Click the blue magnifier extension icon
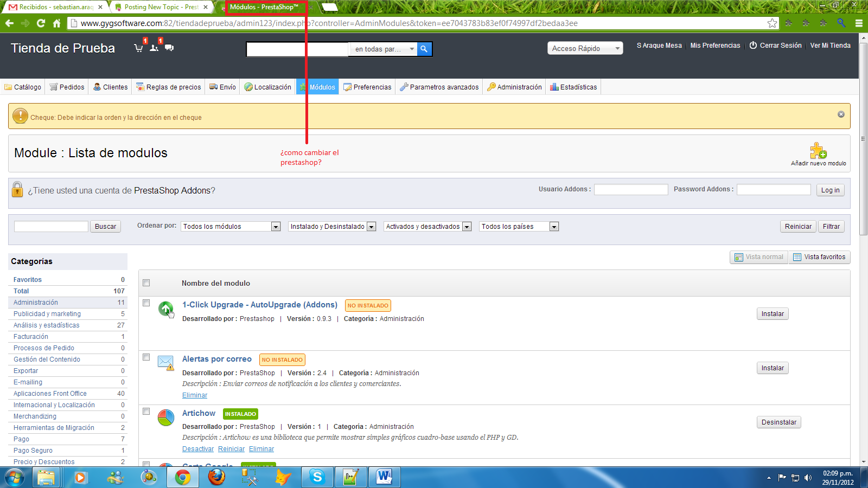Viewport: 868px width, 488px height. tap(841, 23)
